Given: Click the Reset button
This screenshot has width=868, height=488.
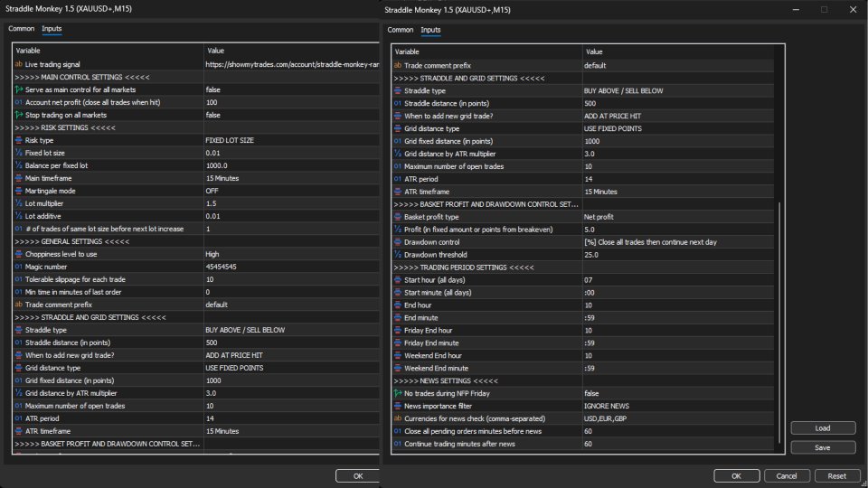Looking at the screenshot, I should click(836, 476).
